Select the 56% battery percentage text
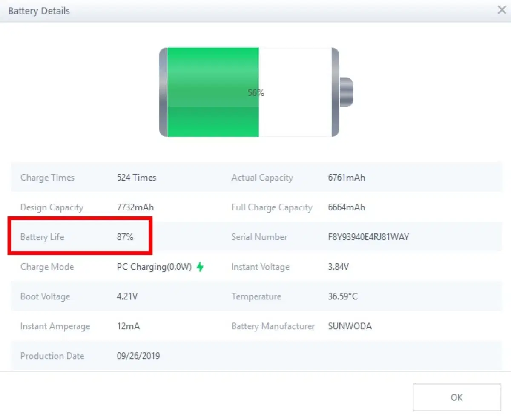The image size is (511, 420). 256,92
